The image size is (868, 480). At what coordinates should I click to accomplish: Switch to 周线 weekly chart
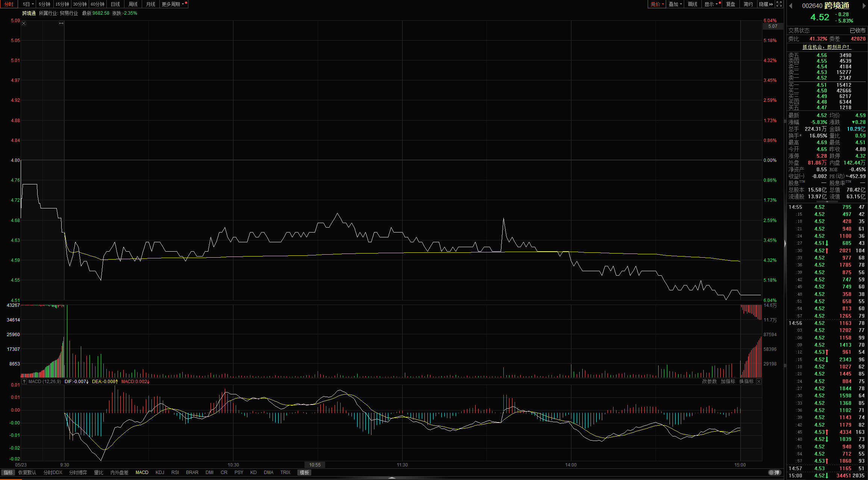pyautogui.click(x=133, y=4)
